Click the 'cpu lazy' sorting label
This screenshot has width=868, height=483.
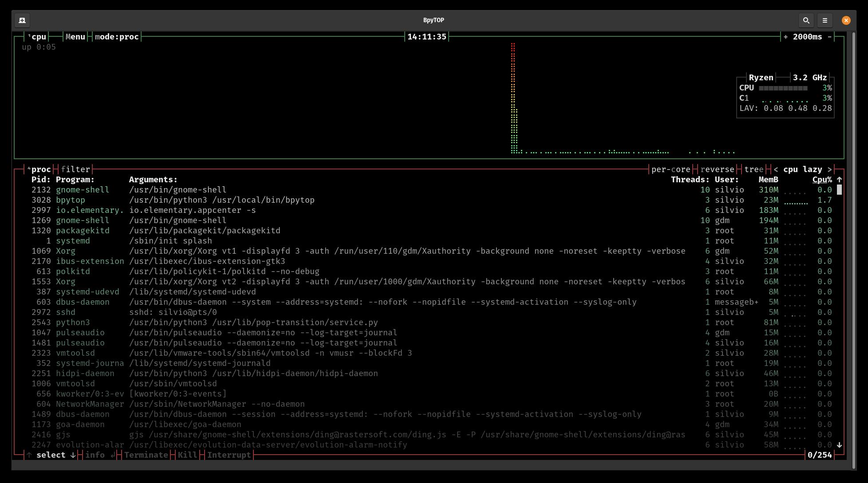[x=803, y=169]
